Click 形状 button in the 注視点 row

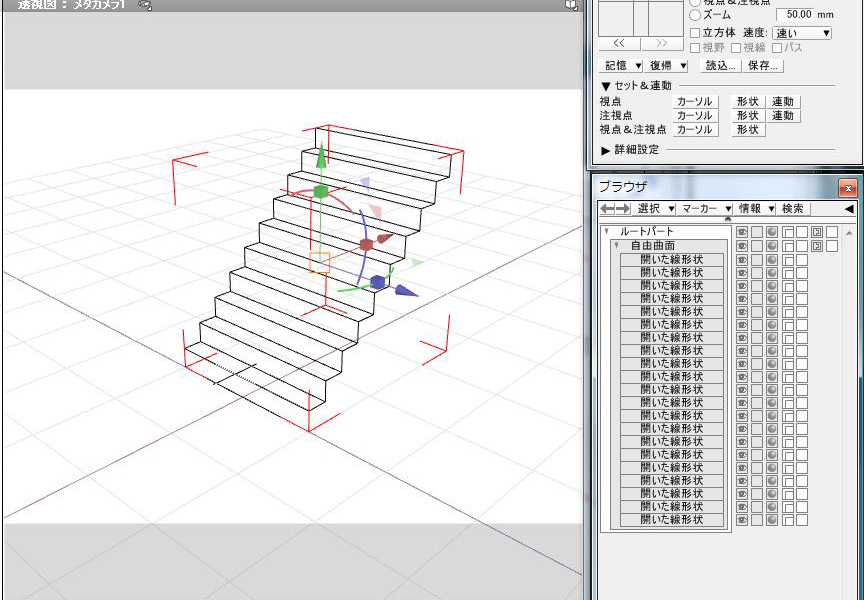pos(748,116)
